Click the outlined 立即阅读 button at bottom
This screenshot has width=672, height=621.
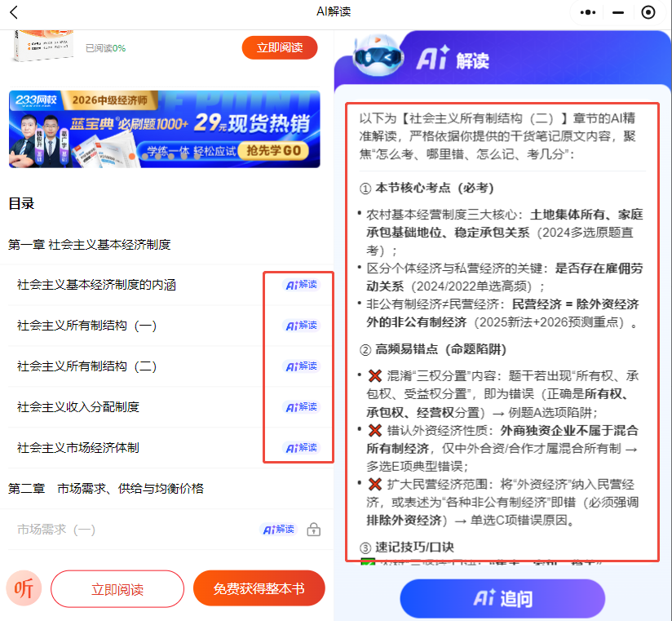coord(117,589)
